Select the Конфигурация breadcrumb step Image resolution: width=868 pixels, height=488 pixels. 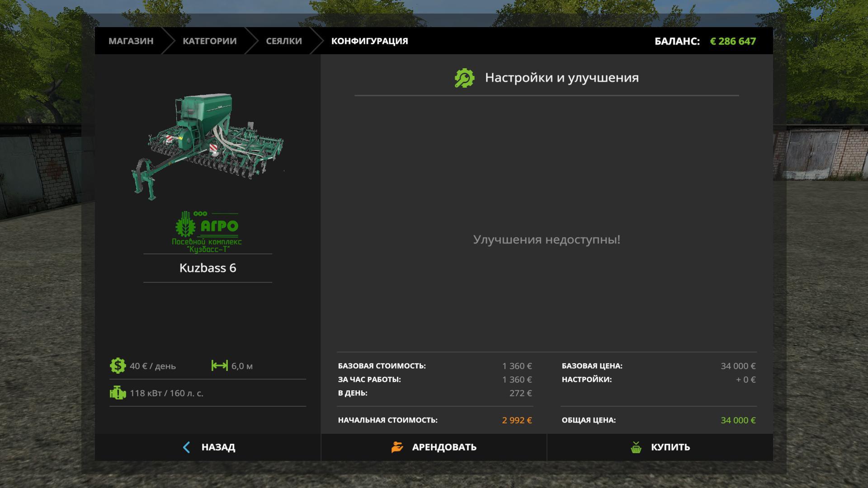pos(369,41)
